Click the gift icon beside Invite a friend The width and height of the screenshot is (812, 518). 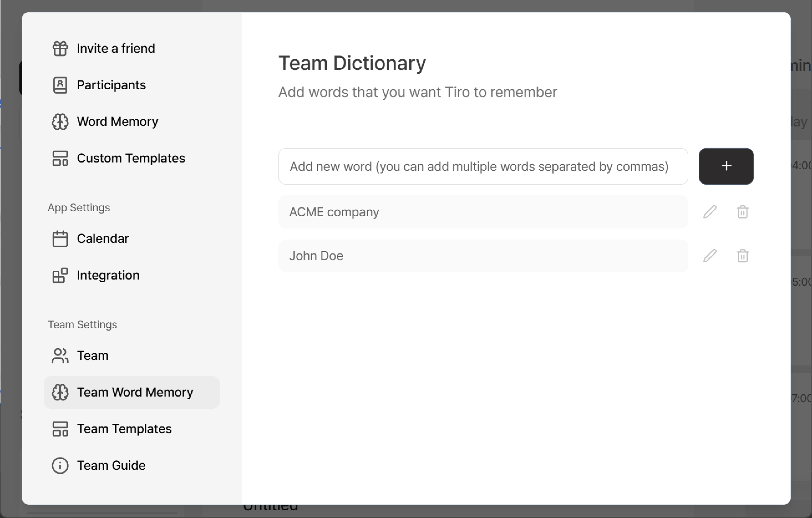tap(60, 48)
